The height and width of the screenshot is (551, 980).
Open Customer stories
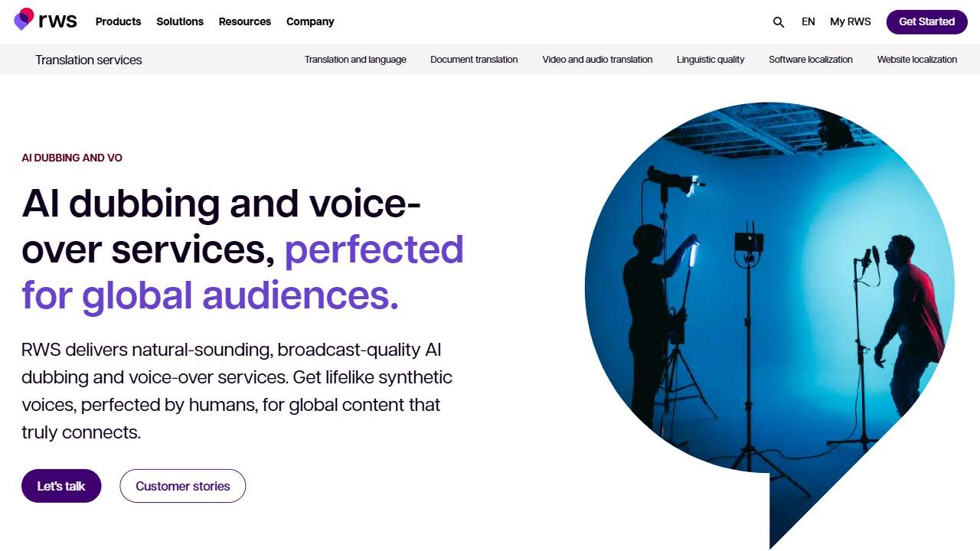182,486
